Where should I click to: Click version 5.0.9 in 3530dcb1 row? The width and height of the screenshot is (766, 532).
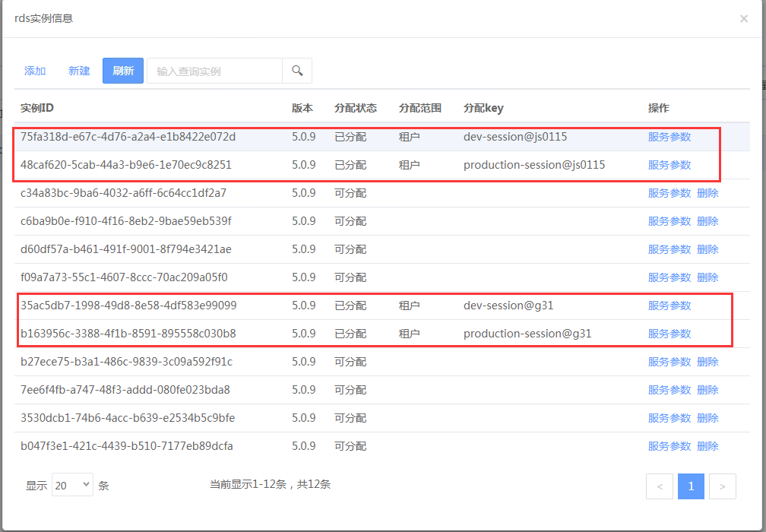[303, 418]
